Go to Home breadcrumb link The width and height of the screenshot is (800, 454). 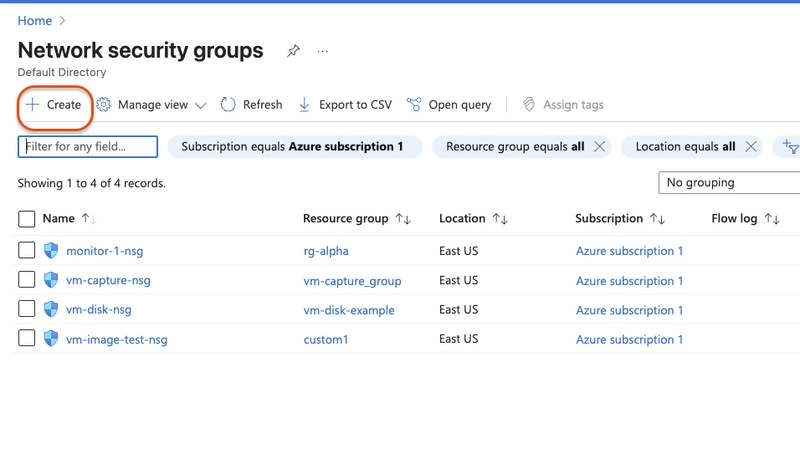point(35,21)
